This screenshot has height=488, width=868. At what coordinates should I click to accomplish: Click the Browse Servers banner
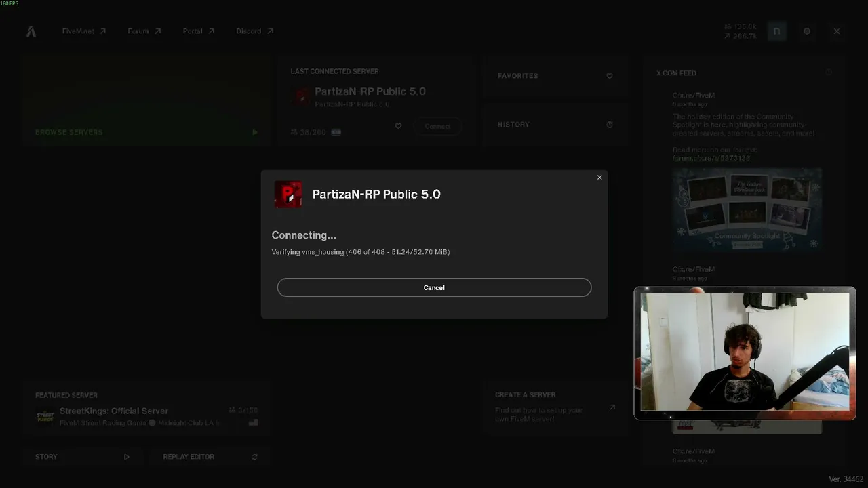[146, 101]
